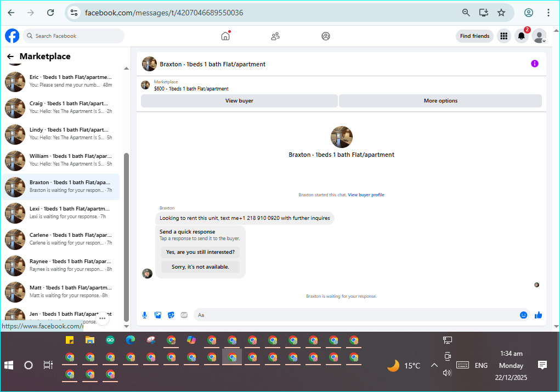Click the Find friends button
The image size is (560, 392).
tap(474, 36)
